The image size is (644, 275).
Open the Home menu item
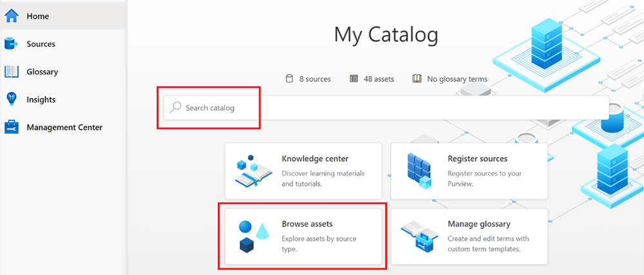[x=38, y=16]
